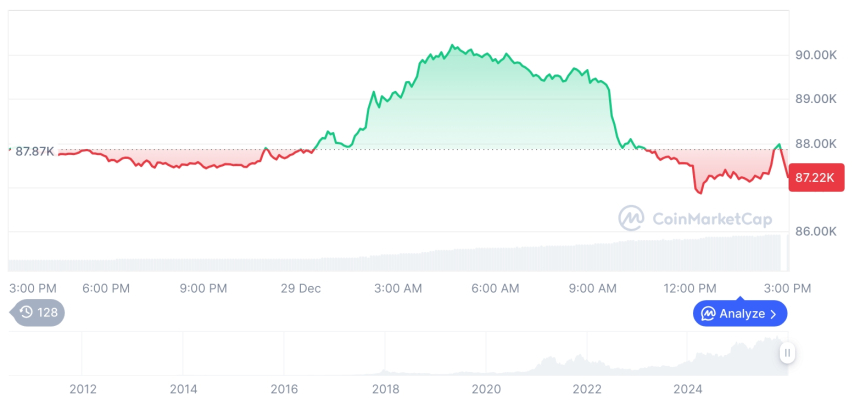Click the 2024 marker on the timeline

pyautogui.click(x=688, y=388)
